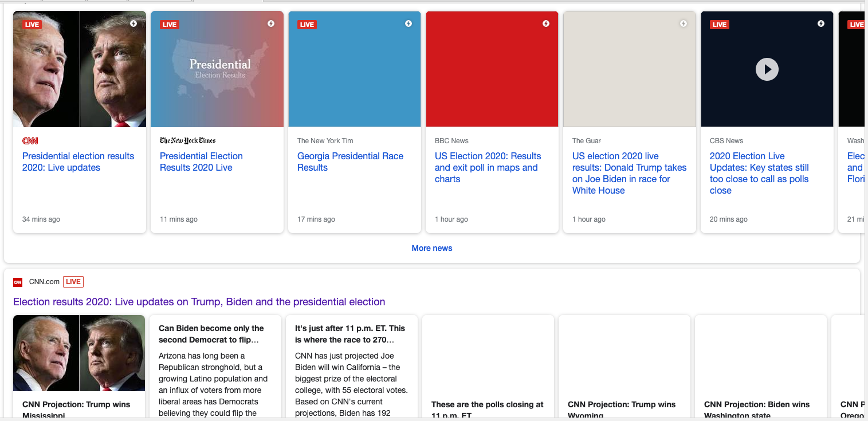Click the AMP icon on the Georgia race card
Image resolution: width=868 pixels, height=421 pixels.
[409, 23]
